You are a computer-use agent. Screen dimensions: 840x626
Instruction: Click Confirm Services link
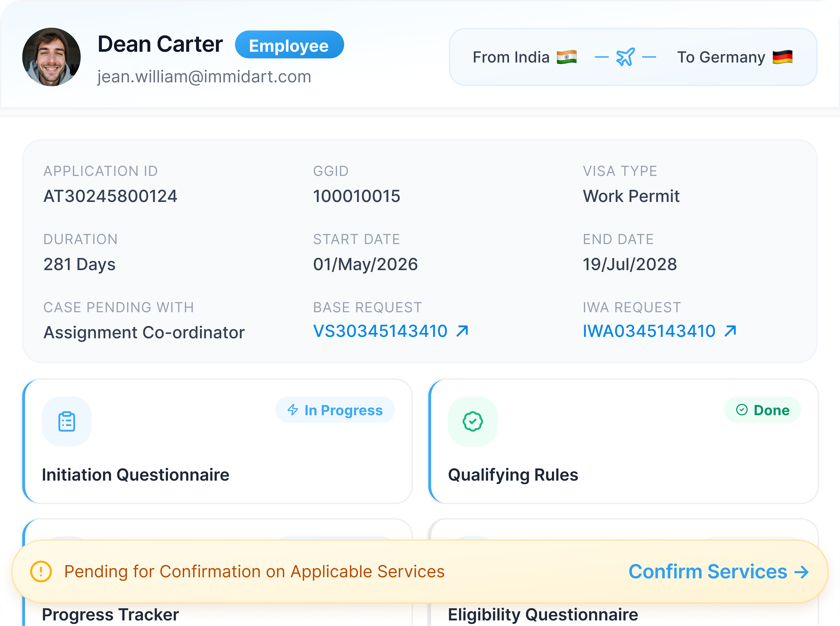(708, 571)
